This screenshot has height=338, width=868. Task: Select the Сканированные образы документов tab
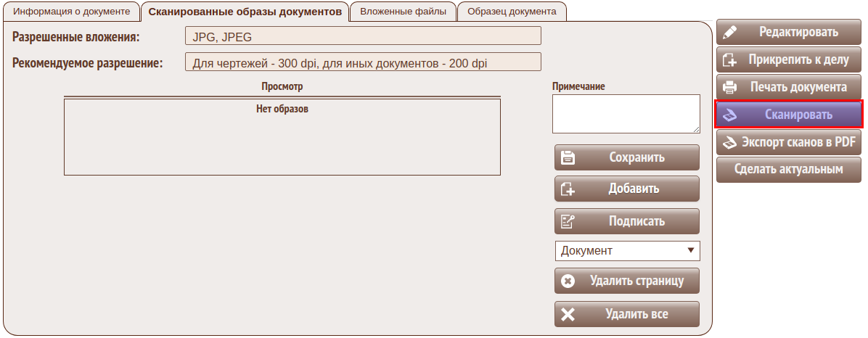tap(245, 12)
